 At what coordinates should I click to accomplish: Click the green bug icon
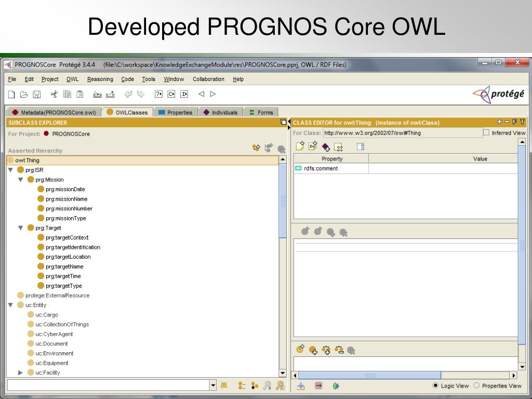click(336, 386)
